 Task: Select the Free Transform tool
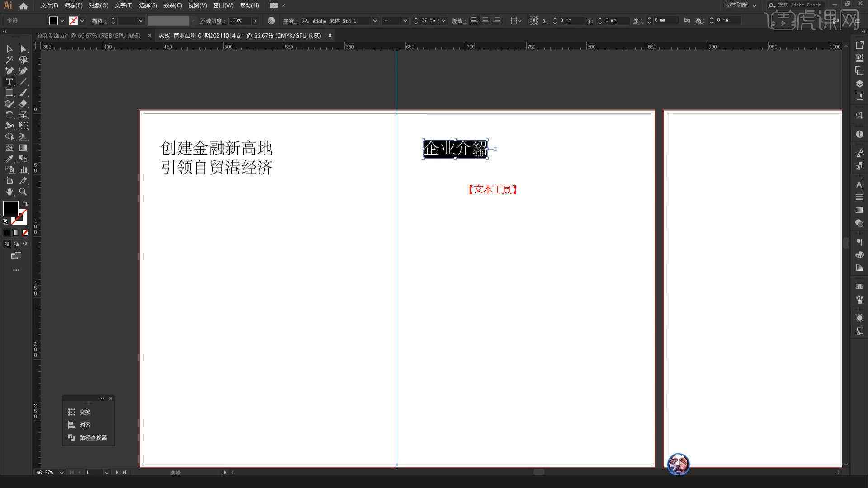(23, 126)
